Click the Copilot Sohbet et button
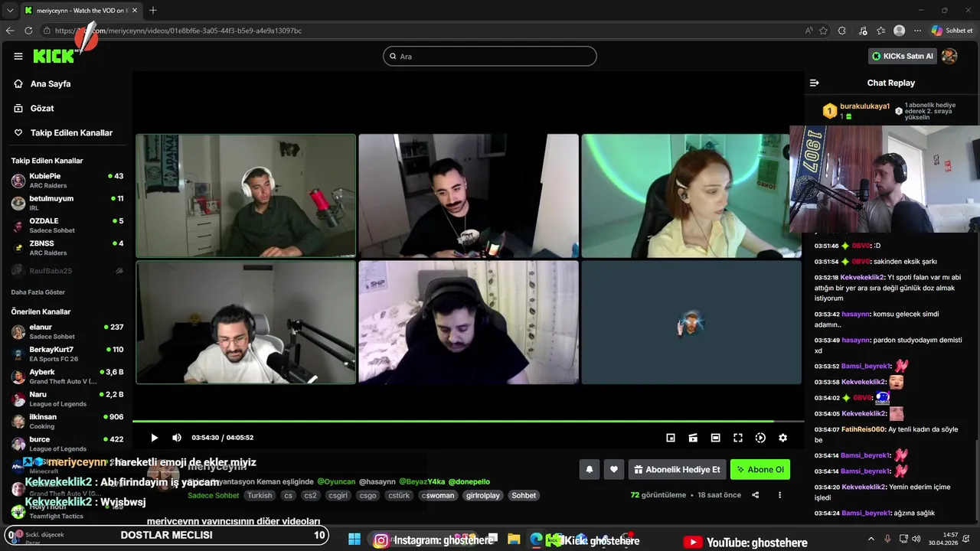 (952, 31)
